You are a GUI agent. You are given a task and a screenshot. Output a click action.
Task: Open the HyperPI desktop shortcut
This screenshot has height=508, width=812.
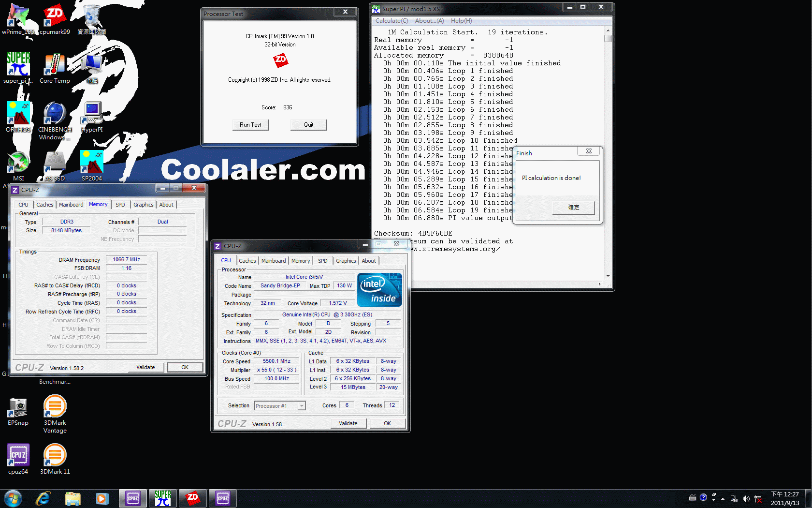[91, 117]
